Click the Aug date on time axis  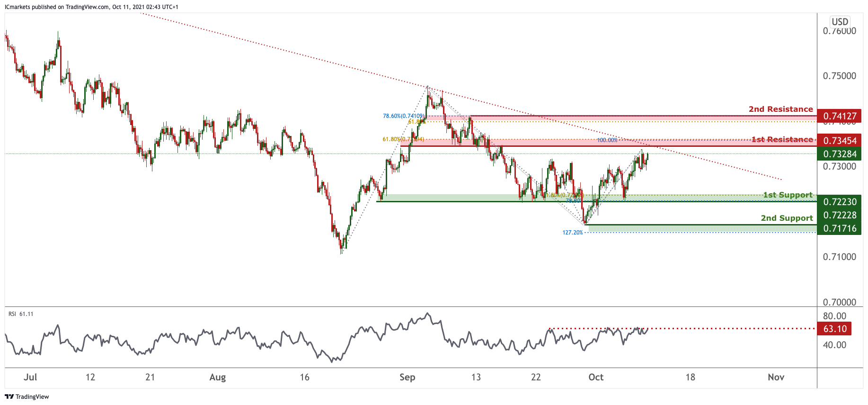[x=217, y=377]
